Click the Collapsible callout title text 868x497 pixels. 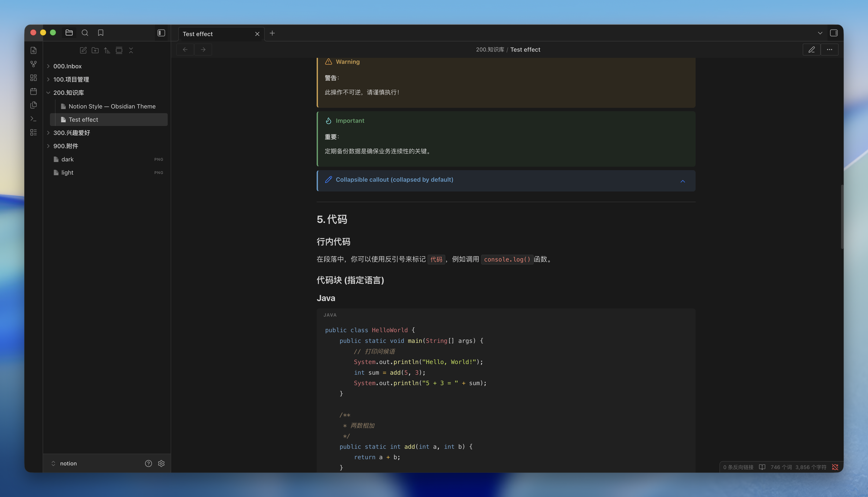tap(395, 180)
